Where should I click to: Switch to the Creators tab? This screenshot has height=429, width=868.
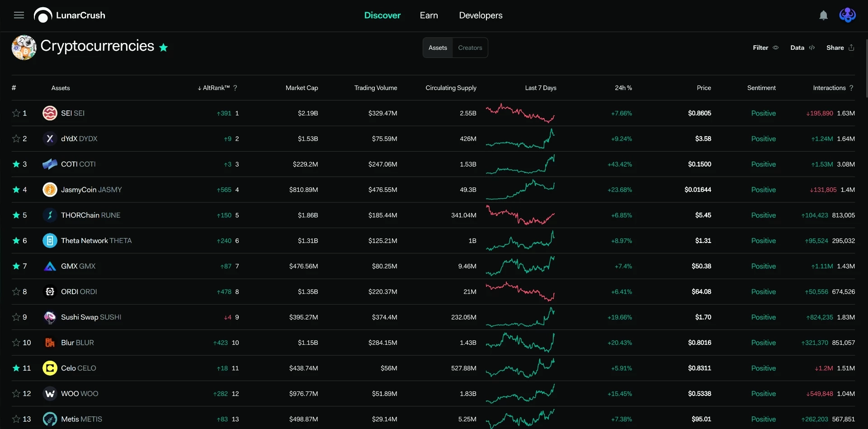click(470, 48)
